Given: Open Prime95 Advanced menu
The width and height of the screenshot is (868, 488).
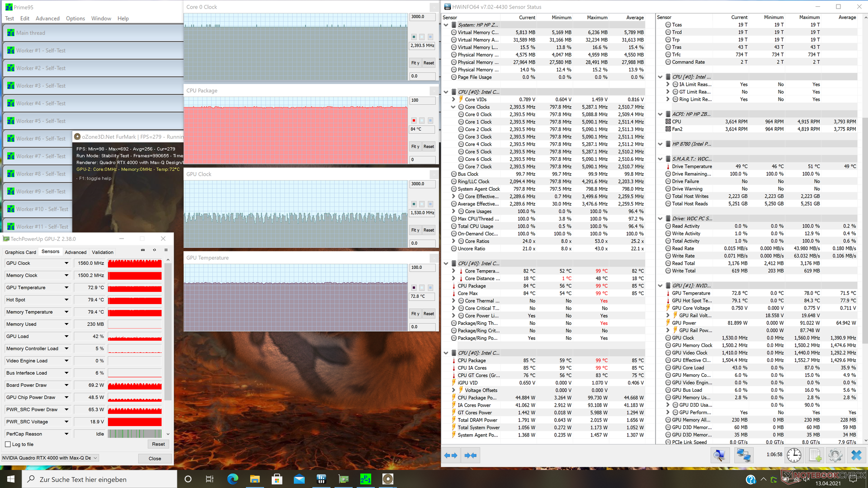Looking at the screenshot, I should coord(47,19).
